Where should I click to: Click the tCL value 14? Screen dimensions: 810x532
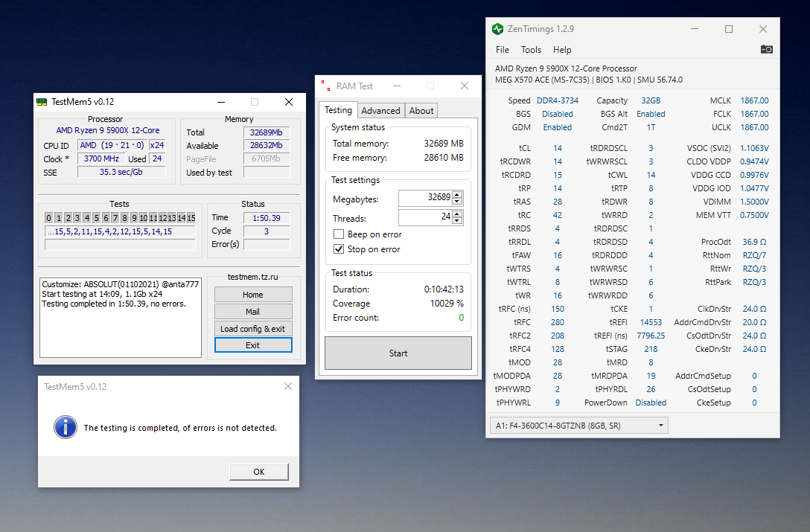pos(558,148)
